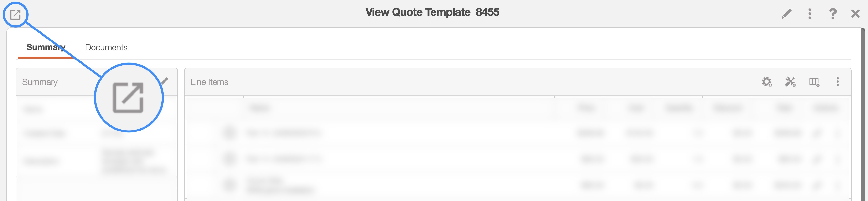
Task: Click the crossed tools icon in Line Items
Action: pos(790,82)
